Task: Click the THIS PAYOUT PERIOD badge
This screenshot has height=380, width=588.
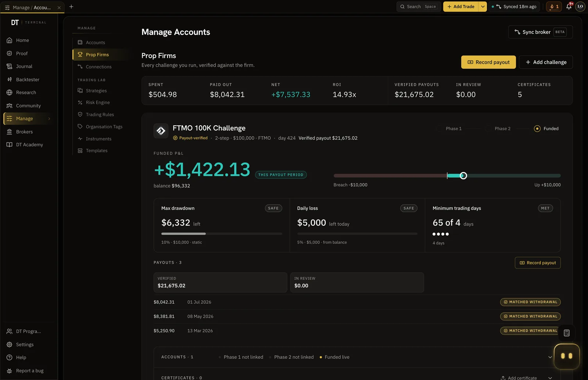Action: coord(281,175)
